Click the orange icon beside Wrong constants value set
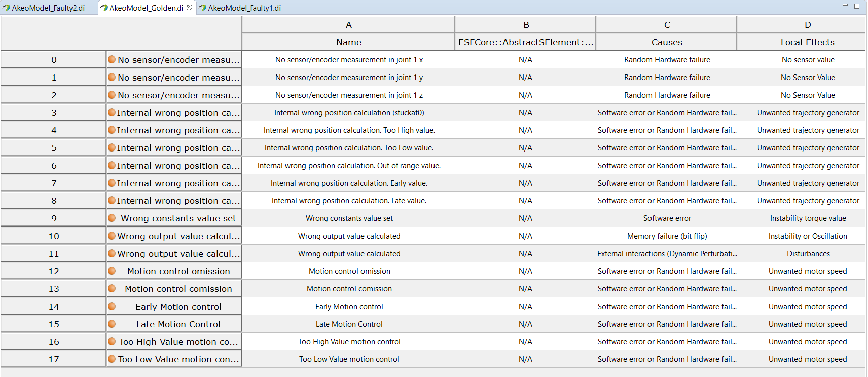The width and height of the screenshot is (868, 377). pos(112,218)
